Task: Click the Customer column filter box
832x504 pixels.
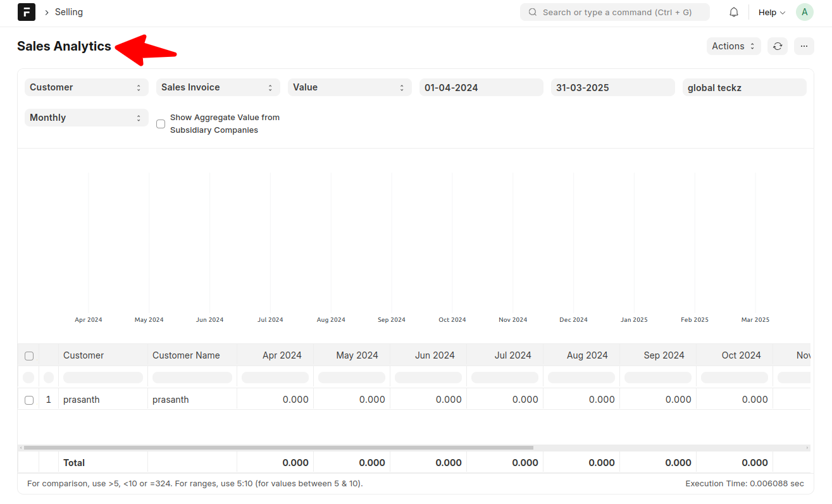Action: tap(103, 378)
